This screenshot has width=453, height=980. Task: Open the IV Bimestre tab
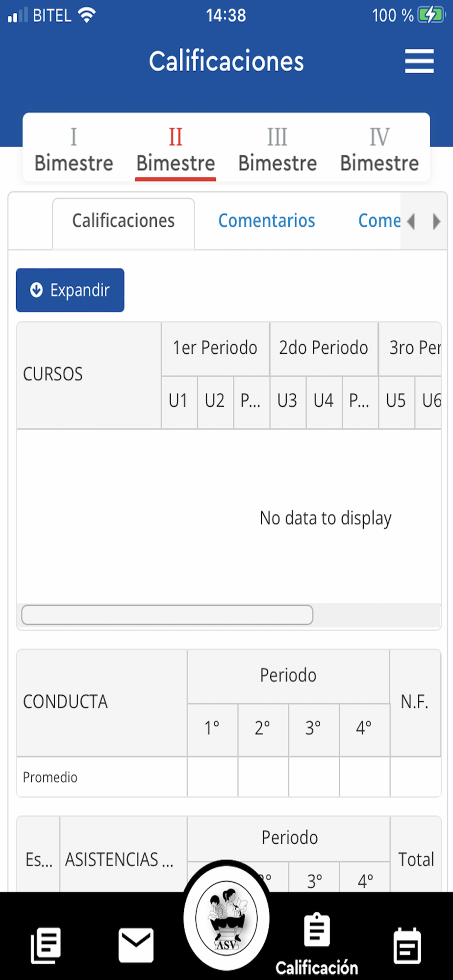pos(379,149)
